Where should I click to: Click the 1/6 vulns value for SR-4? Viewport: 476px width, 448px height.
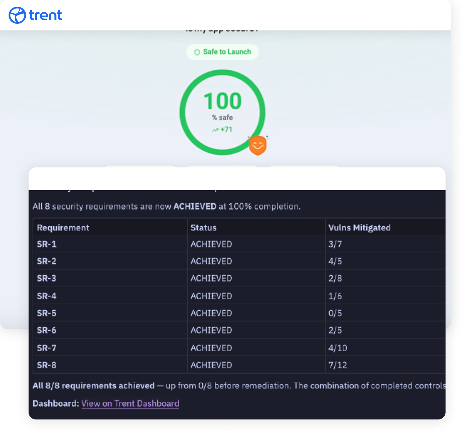335,296
